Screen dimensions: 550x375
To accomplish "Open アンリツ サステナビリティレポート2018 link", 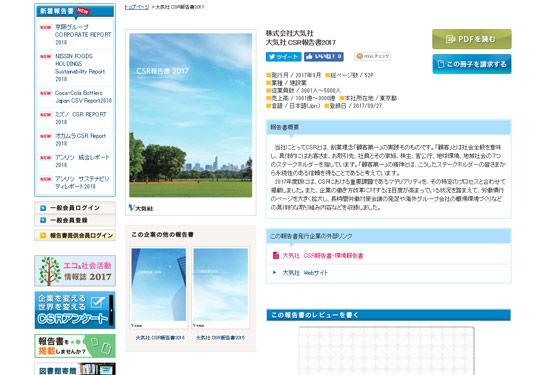I will tap(82, 182).
